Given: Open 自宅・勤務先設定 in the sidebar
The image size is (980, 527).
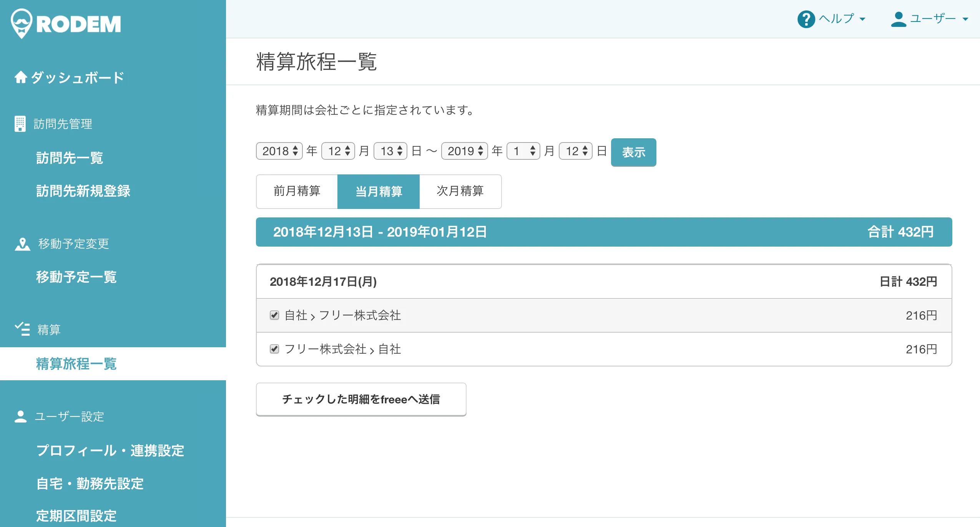Looking at the screenshot, I should (x=90, y=483).
